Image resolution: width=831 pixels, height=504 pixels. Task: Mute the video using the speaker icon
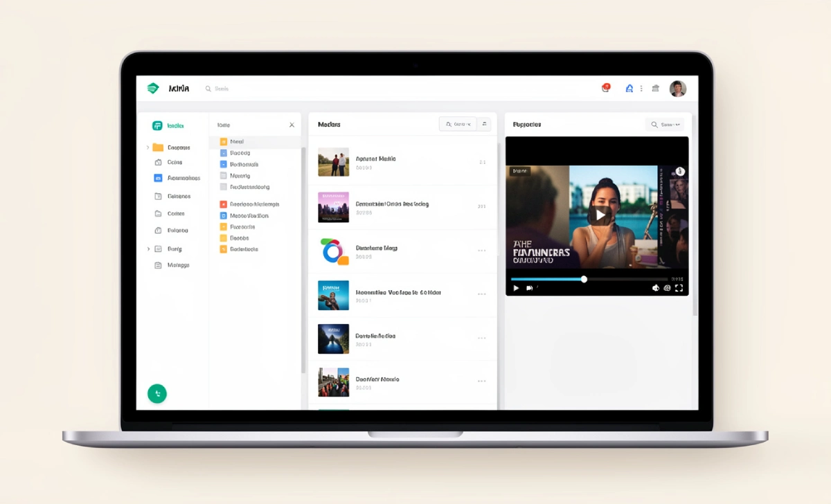pos(656,288)
